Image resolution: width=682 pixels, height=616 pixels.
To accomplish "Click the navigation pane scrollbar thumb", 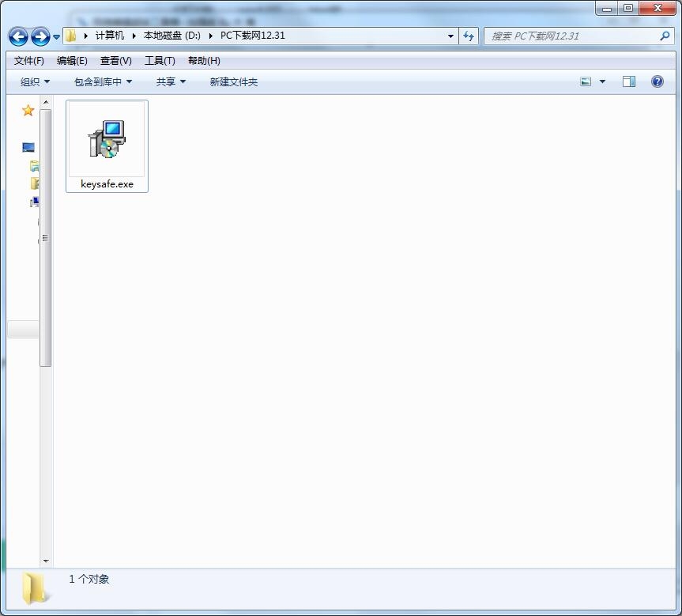I will click(46, 238).
